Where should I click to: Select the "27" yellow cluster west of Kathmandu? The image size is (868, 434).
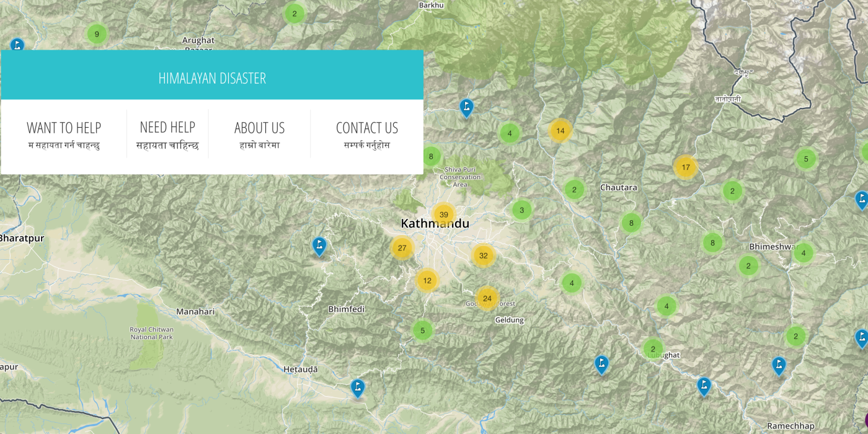coord(402,248)
